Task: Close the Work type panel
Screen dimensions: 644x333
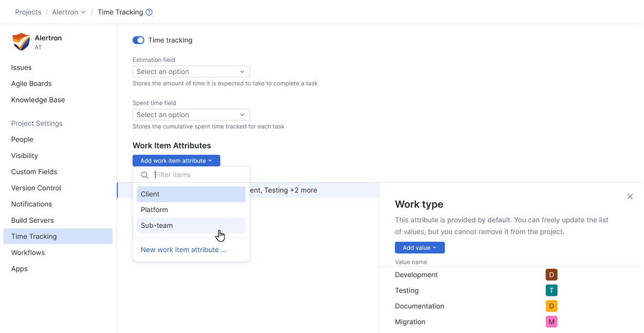Action: pyautogui.click(x=630, y=197)
